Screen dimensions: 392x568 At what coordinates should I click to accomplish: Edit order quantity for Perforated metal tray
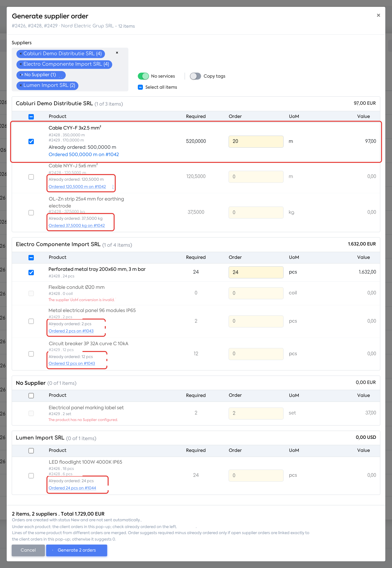click(256, 272)
